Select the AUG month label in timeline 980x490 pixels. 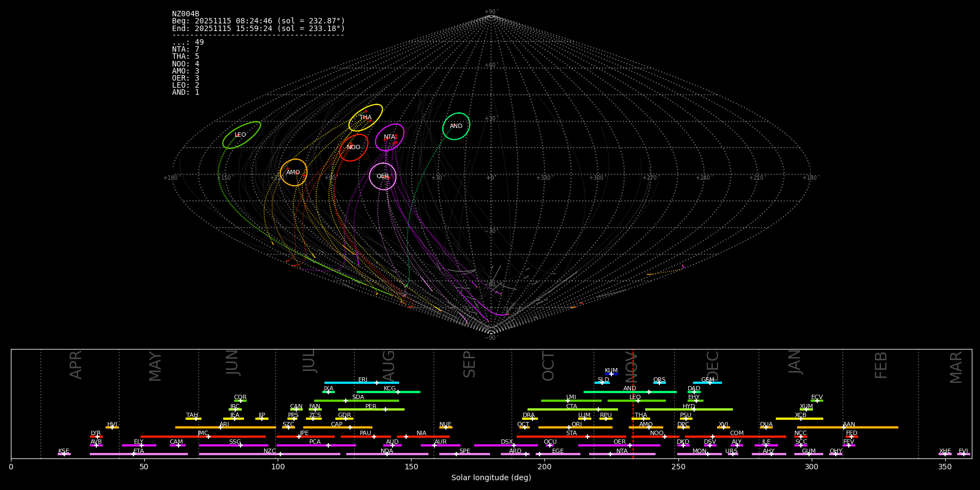[x=389, y=365]
